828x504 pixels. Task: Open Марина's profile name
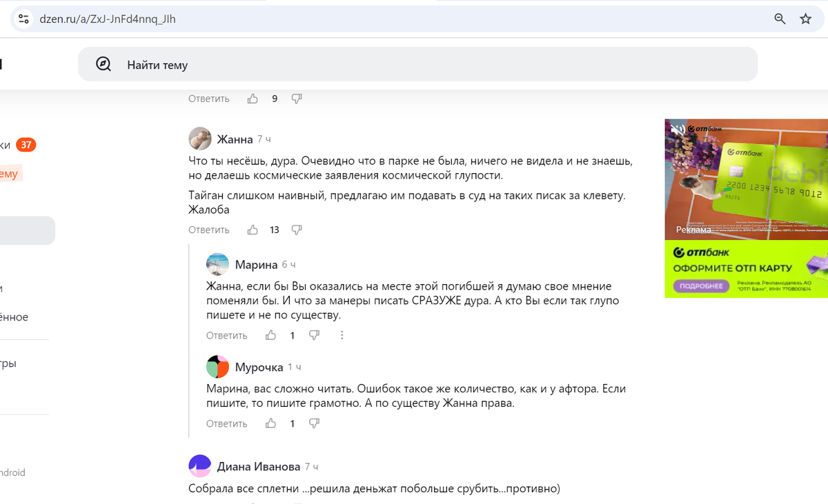click(256, 265)
